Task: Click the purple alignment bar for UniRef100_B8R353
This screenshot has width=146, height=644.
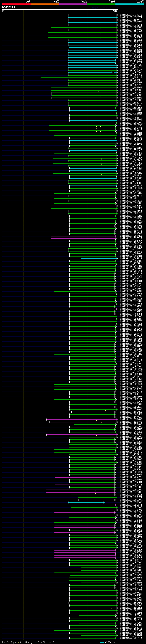Action: point(85,553)
